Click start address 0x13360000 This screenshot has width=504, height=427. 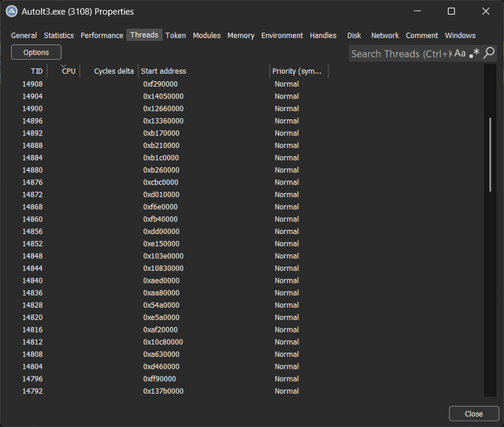(x=163, y=121)
